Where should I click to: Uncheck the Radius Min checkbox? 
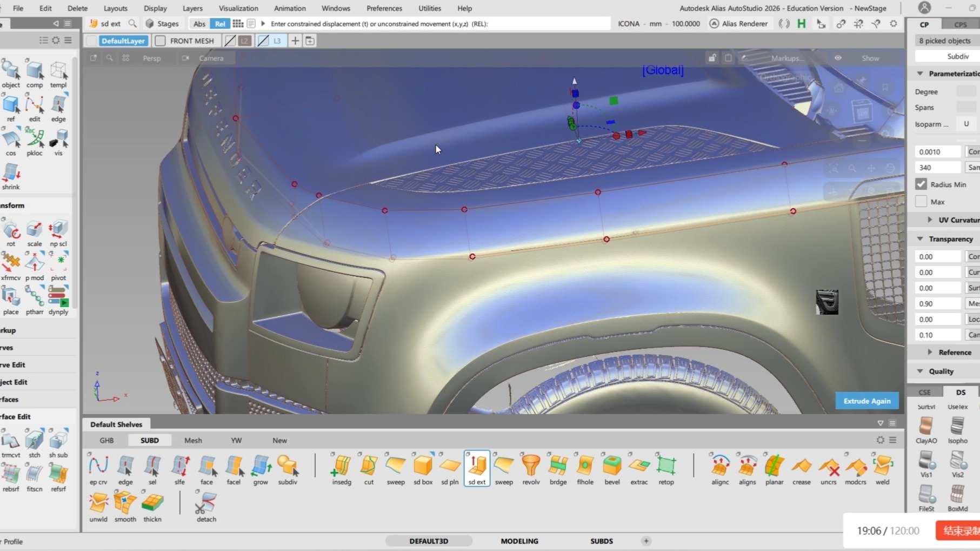(921, 184)
